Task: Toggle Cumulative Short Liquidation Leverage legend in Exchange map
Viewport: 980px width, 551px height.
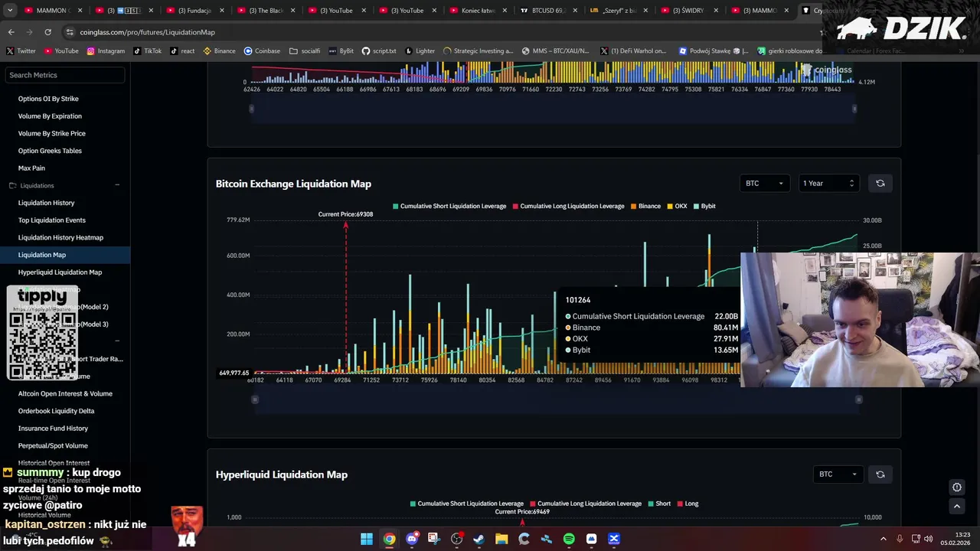Action: tap(449, 206)
